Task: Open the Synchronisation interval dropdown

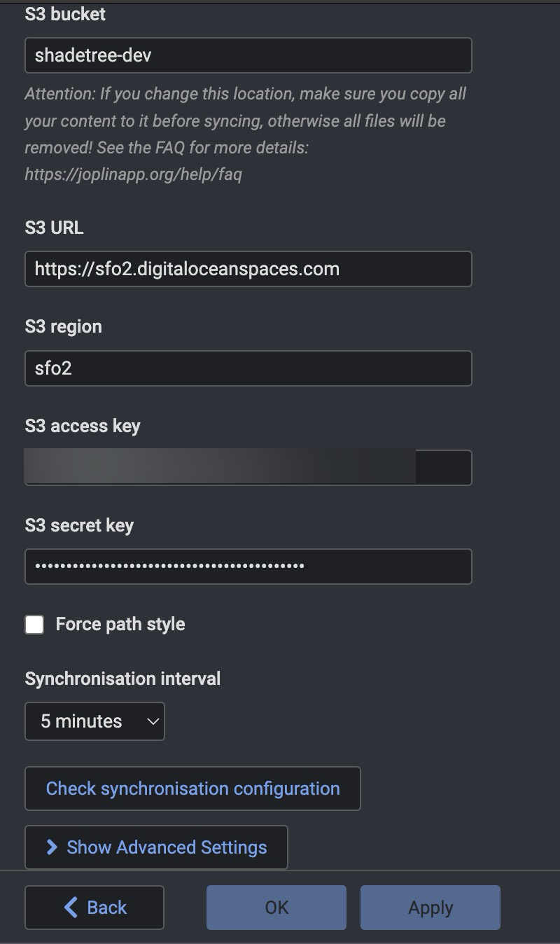Action: click(94, 721)
